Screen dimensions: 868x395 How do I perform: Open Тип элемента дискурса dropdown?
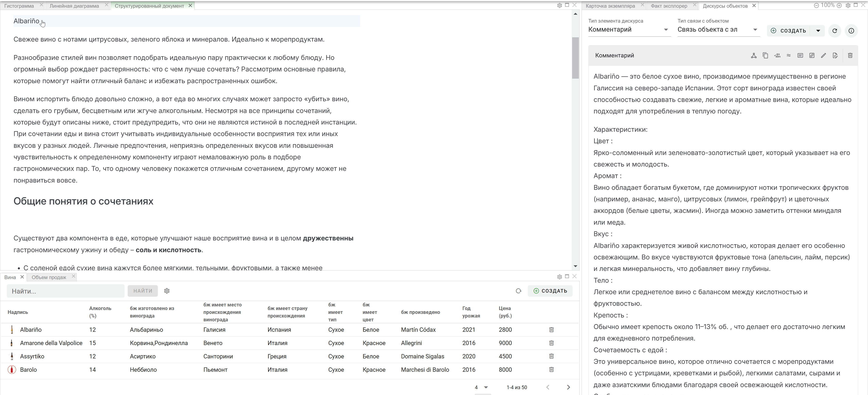click(629, 30)
